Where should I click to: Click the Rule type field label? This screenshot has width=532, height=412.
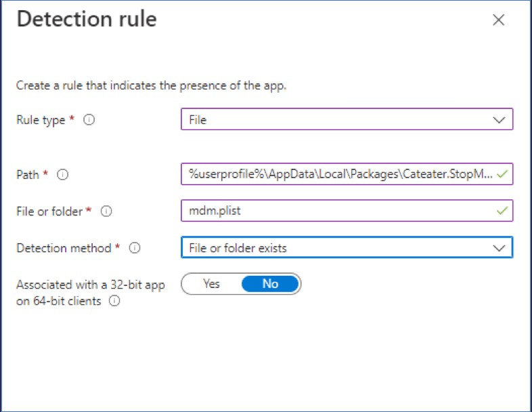41,120
